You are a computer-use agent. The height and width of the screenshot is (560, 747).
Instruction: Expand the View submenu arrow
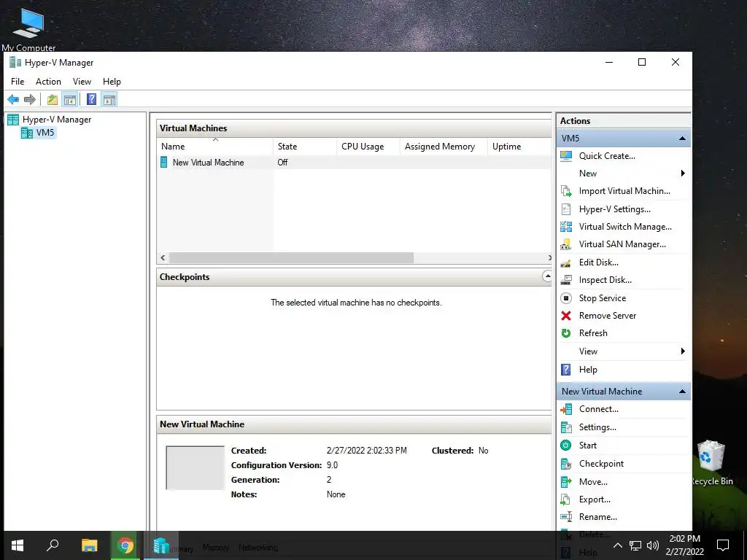[683, 351]
